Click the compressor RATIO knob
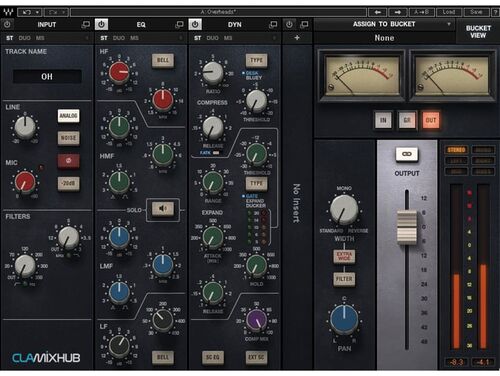 213,73
